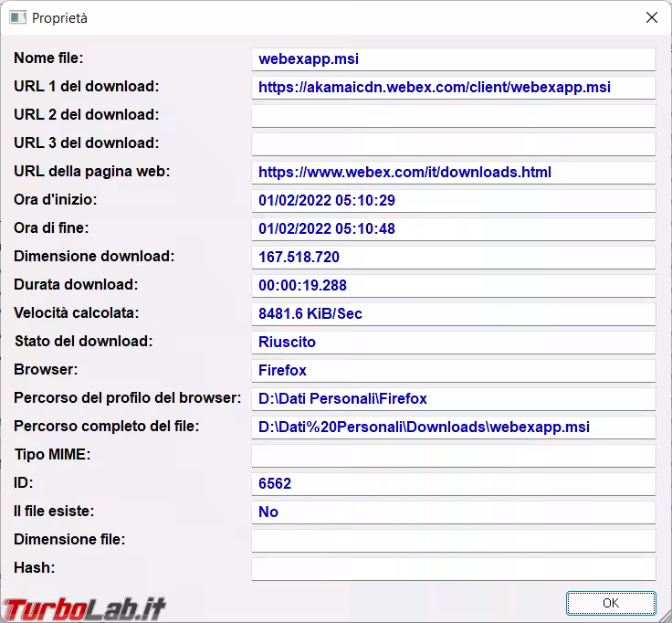Close the Proprietà dialog window
672x623 pixels.
[652, 17]
